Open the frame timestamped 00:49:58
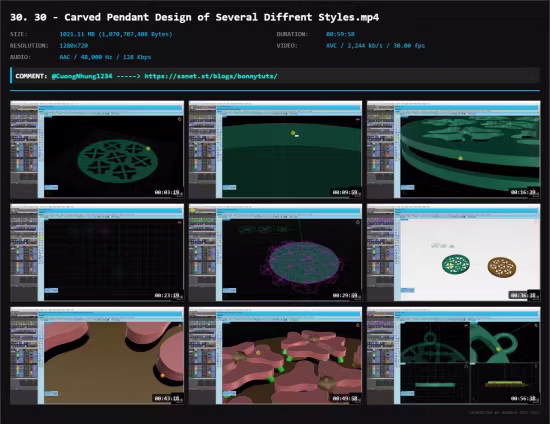Image resolution: width=550 pixels, height=424 pixels. [275, 356]
